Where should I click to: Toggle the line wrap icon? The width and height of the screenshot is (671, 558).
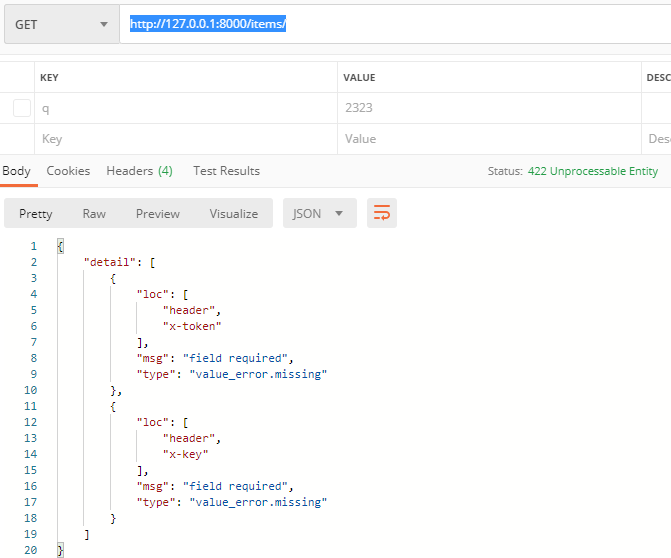[x=382, y=213]
